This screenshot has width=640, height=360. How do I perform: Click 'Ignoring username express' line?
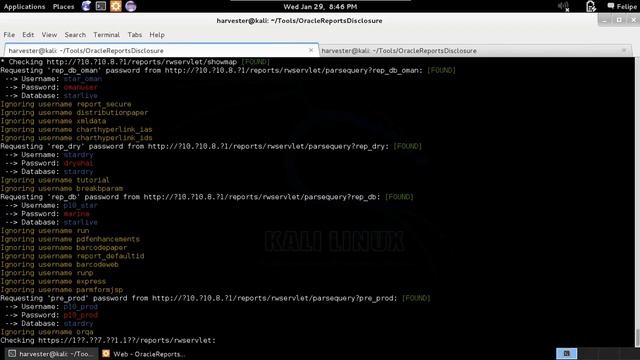click(53, 281)
